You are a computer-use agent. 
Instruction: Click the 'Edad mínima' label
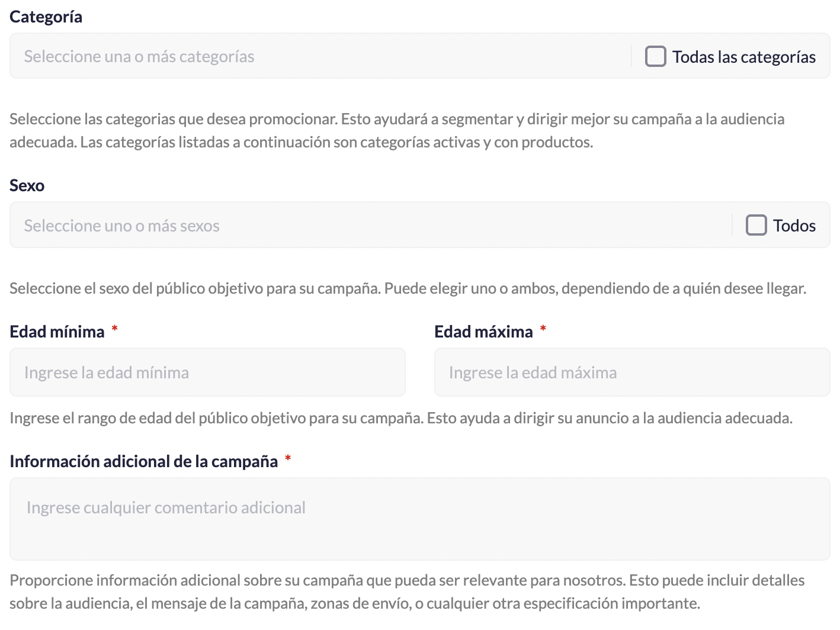pos(57,332)
